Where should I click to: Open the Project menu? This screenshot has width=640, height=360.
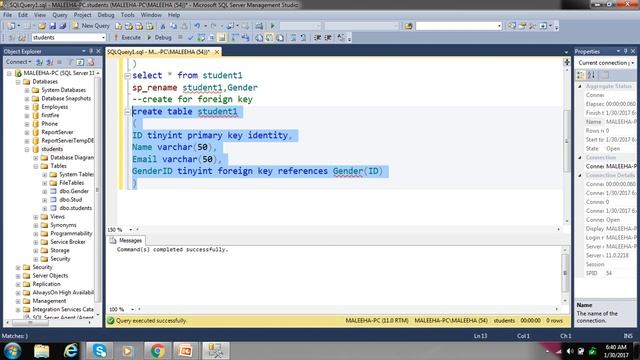(82, 15)
